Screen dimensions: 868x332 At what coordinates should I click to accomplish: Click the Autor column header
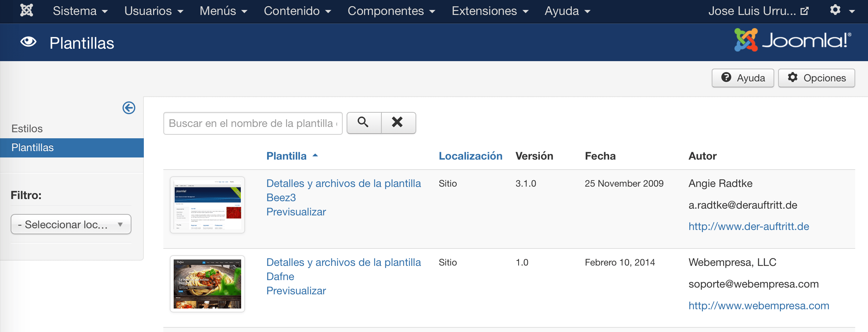[x=702, y=156]
